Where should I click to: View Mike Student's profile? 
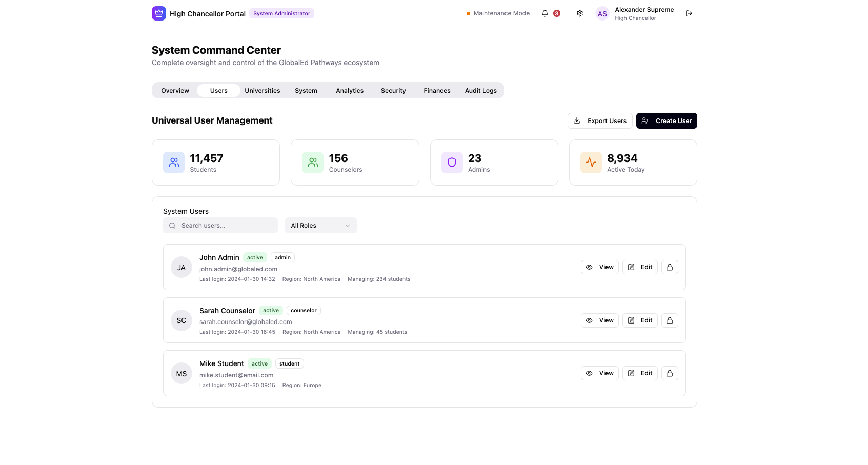(600, 373)
